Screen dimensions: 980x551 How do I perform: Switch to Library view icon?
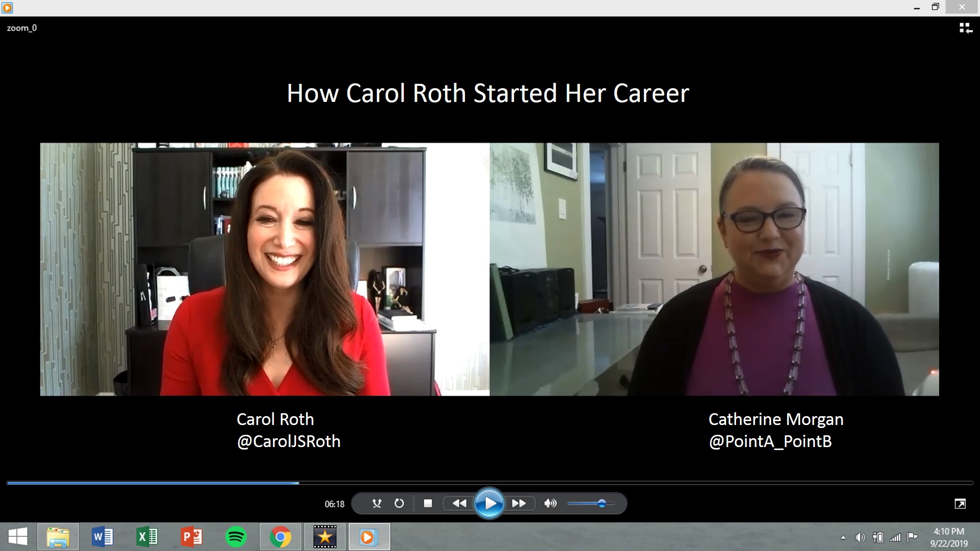[965, 28]
